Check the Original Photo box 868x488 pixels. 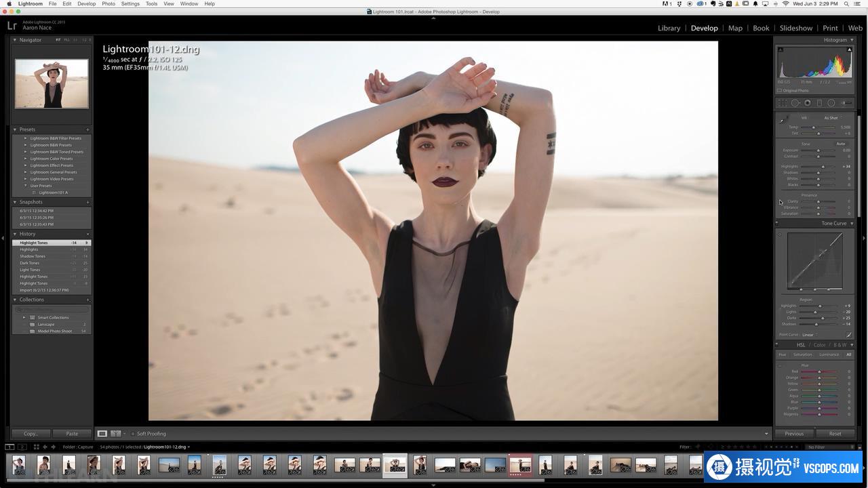(x=779, y=90)
